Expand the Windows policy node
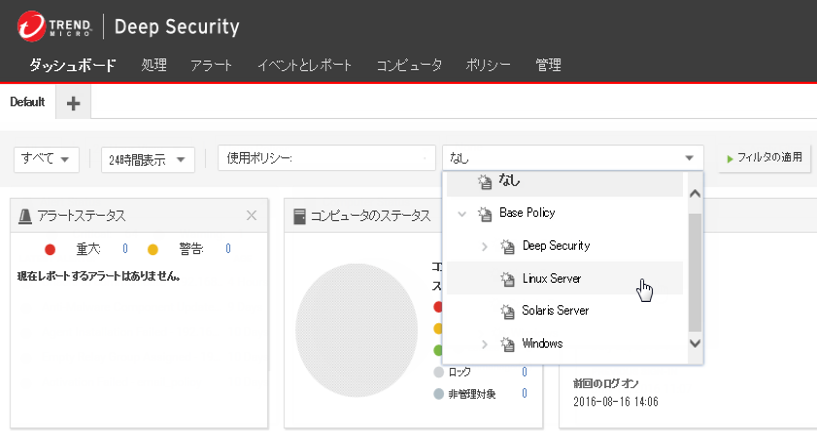The image size is (817, 435). [x=485, y=344]
